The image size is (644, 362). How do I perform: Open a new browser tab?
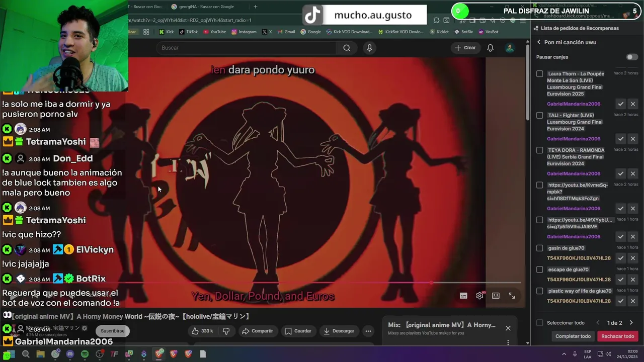coord(255,7)
